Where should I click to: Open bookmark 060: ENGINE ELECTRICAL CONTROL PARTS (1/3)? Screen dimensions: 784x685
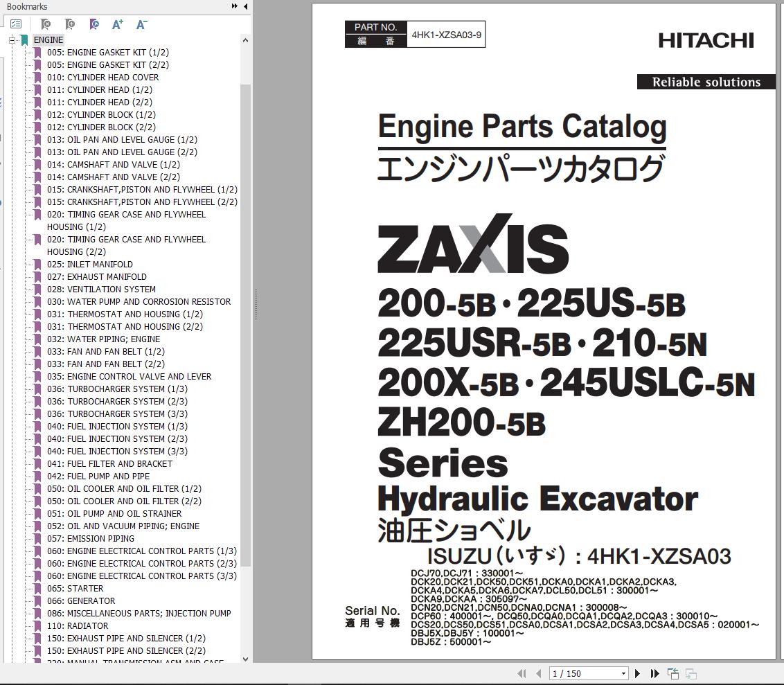pyautogui.click(x=142, y=551)
